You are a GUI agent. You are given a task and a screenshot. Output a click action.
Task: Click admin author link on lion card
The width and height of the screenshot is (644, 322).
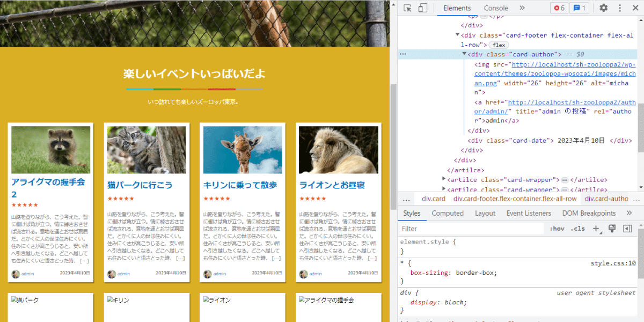point(315,274)
